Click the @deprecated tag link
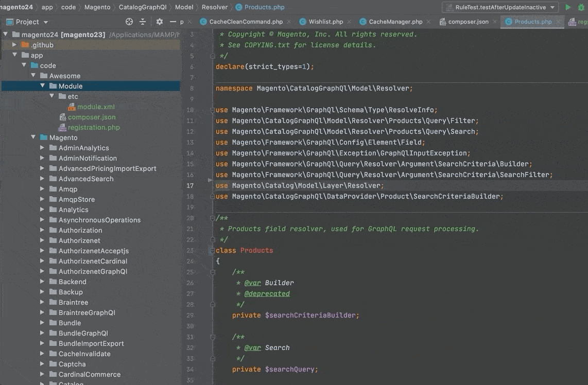Screen dimensions: 588x385 point(267,293)
